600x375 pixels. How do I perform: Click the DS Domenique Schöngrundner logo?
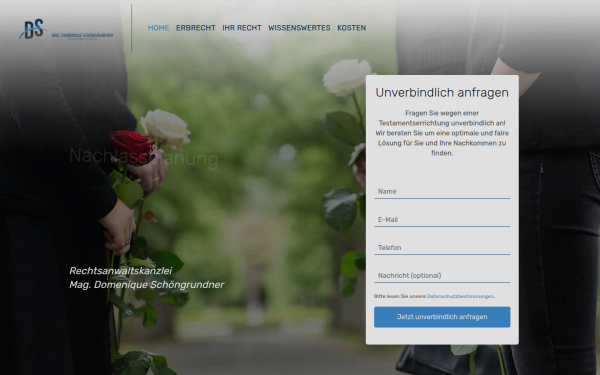[x=66, y=29]
